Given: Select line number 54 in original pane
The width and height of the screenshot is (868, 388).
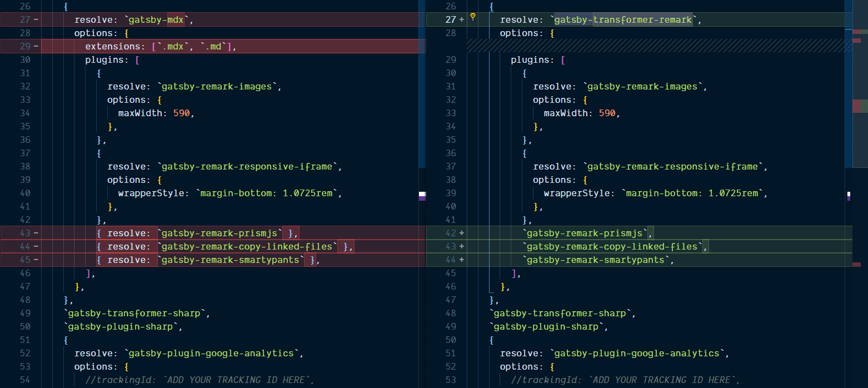Looking at the screenshot, I should [x=26, y=380].
